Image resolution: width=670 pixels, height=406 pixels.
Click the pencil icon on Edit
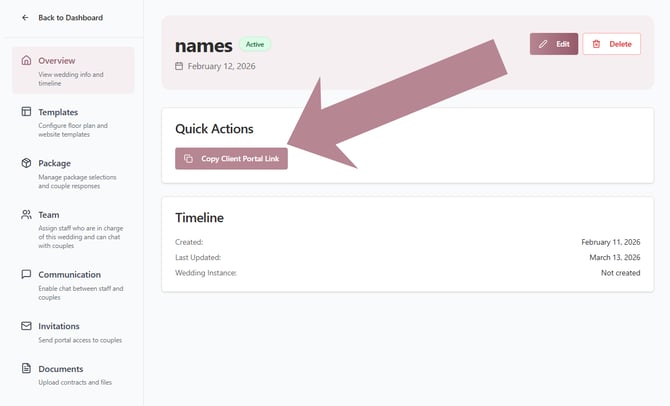click(x=543, y=44)
